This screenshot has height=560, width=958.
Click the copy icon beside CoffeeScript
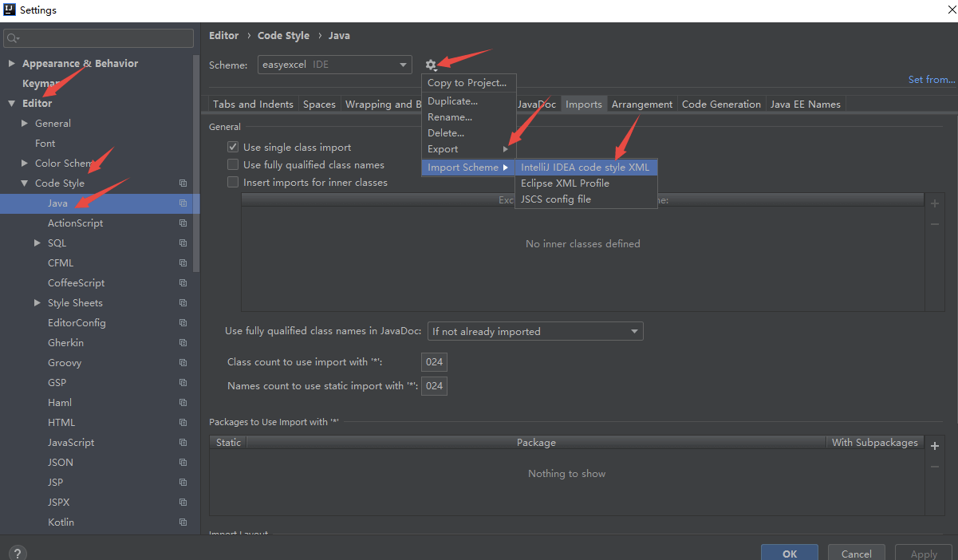[x=183, y=283]
